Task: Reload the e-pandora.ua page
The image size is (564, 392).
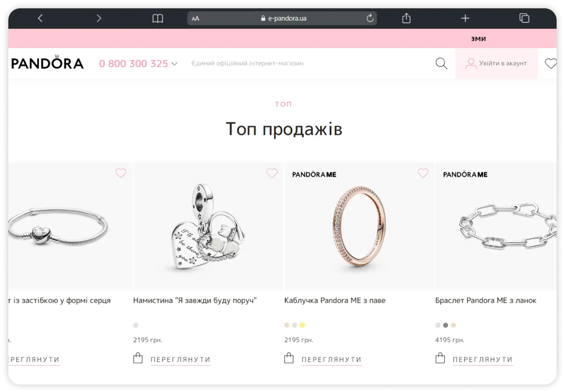Action: pos(369,18)
